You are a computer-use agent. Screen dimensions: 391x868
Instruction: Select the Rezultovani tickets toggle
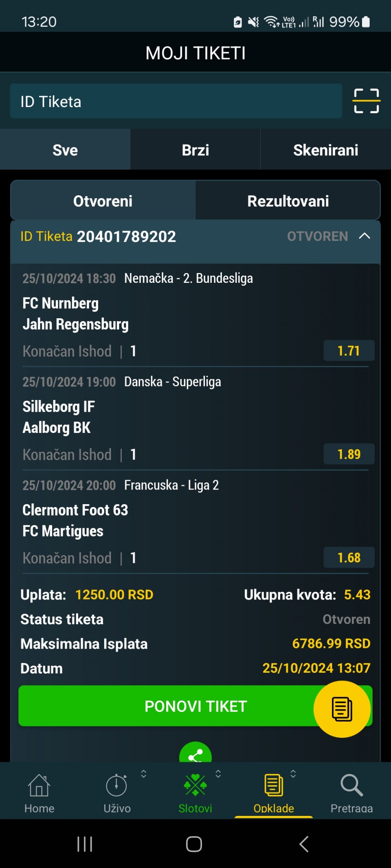[288, 201]
